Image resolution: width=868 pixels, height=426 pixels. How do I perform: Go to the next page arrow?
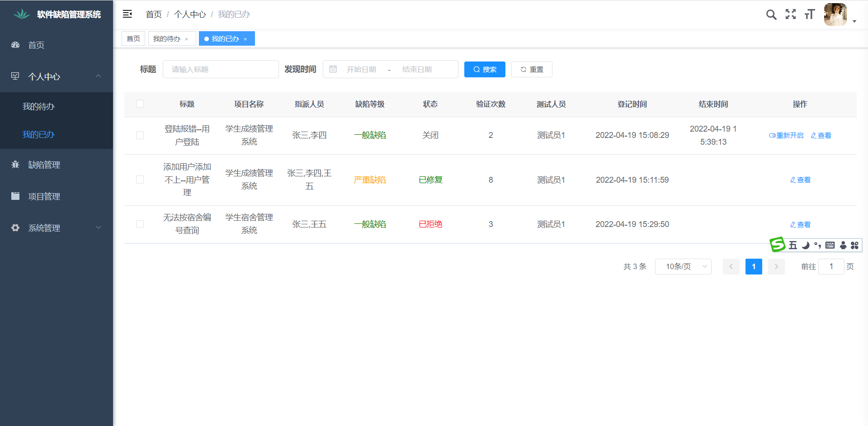776,266
